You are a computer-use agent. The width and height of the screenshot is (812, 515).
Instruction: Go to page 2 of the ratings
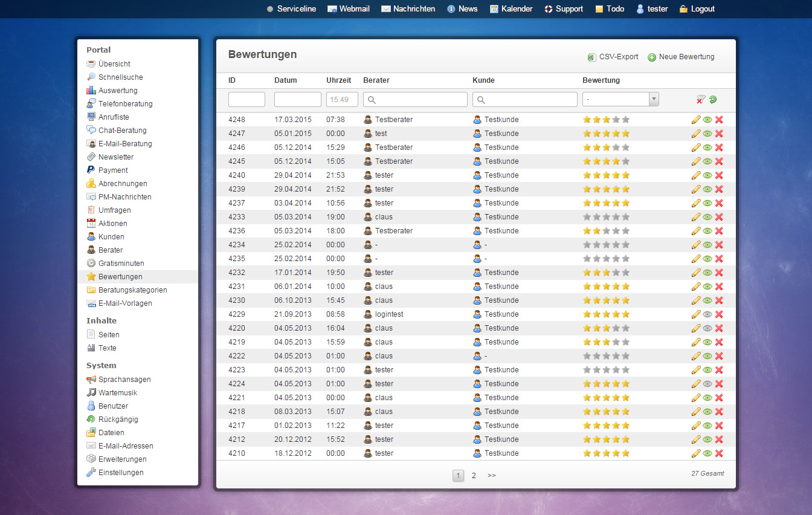(474, 476)
